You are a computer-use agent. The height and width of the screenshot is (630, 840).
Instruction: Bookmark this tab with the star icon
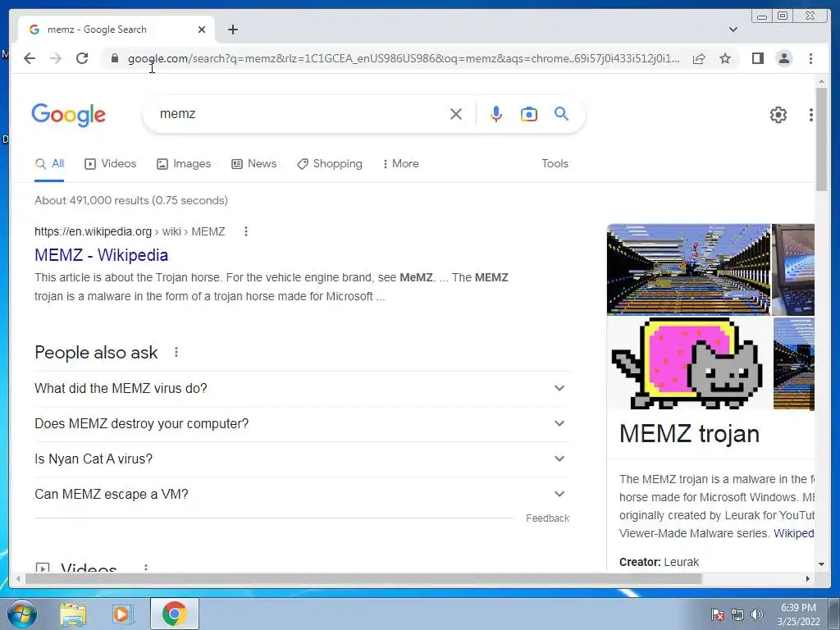725,58
